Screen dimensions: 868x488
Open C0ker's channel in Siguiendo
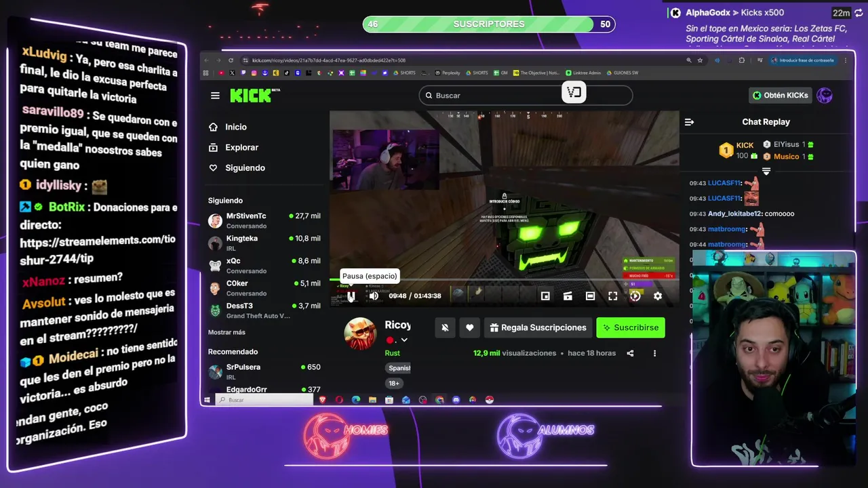(x=264, y=288)
